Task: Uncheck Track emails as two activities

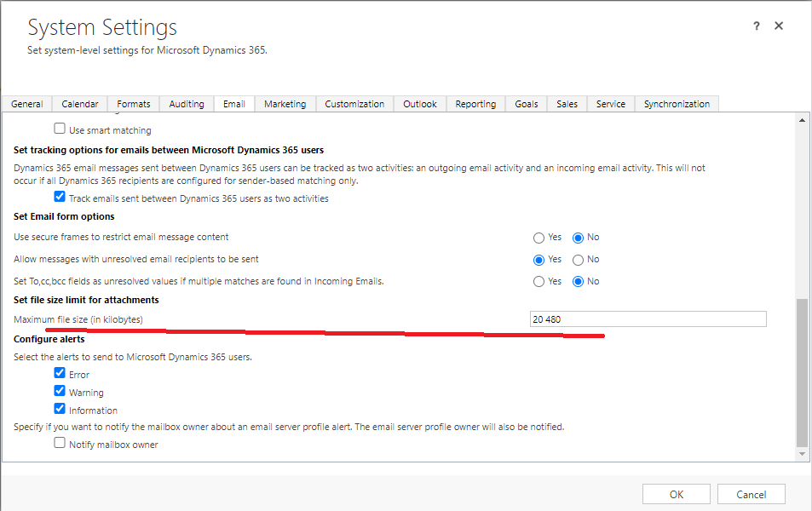Action: point(60,197)
